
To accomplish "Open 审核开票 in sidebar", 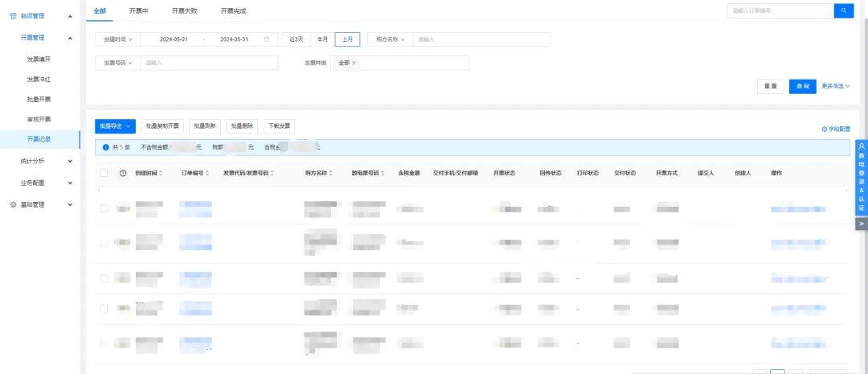I will click(39, 119).
